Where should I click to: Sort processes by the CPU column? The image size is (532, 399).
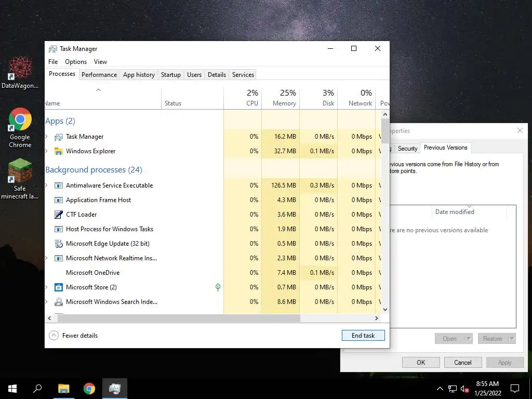(243, 98)
